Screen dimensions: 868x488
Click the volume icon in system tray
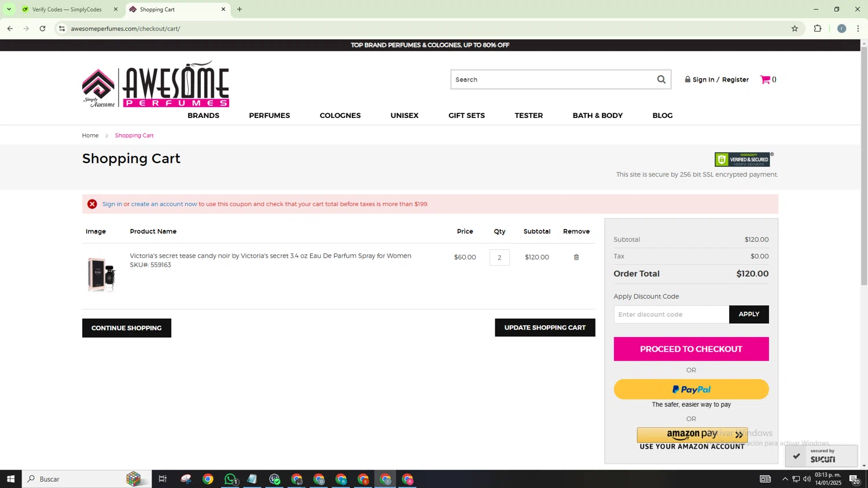807,479
